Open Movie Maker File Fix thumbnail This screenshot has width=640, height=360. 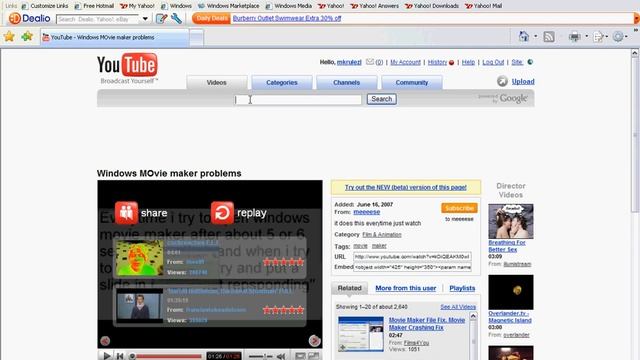click(361, 334)
